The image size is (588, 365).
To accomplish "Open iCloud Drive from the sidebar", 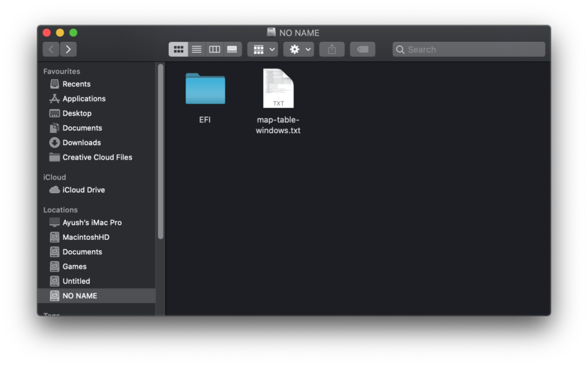I will tap(84, 189).
